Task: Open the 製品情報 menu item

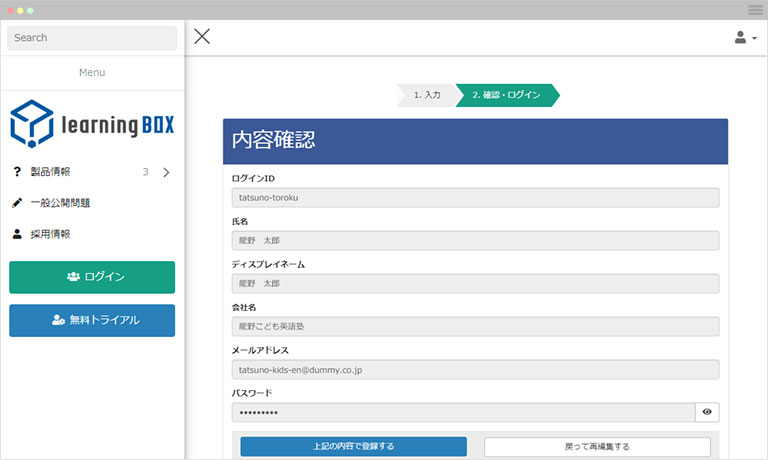Action: point(50,172)
